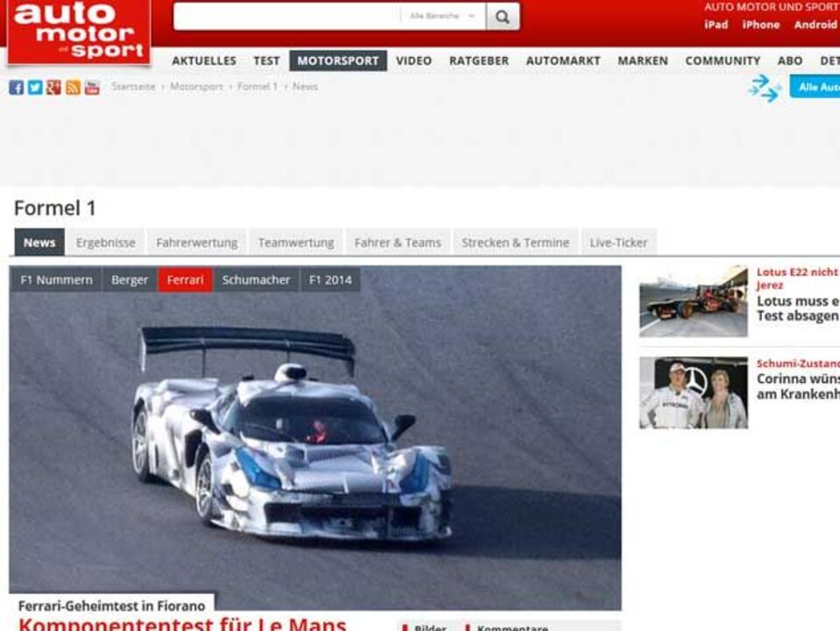This screenshot has height=631, width=840.
Task: Follow the Android app link
Action: tap(815, 25)
